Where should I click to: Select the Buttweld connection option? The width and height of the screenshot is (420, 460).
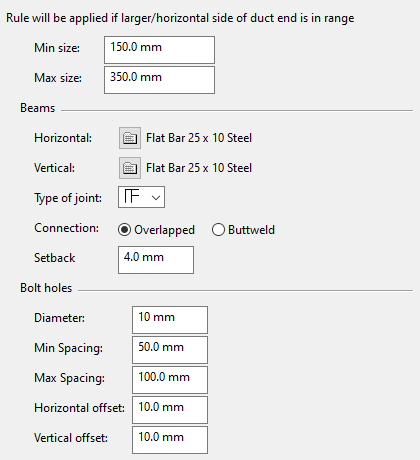[218, 230]
